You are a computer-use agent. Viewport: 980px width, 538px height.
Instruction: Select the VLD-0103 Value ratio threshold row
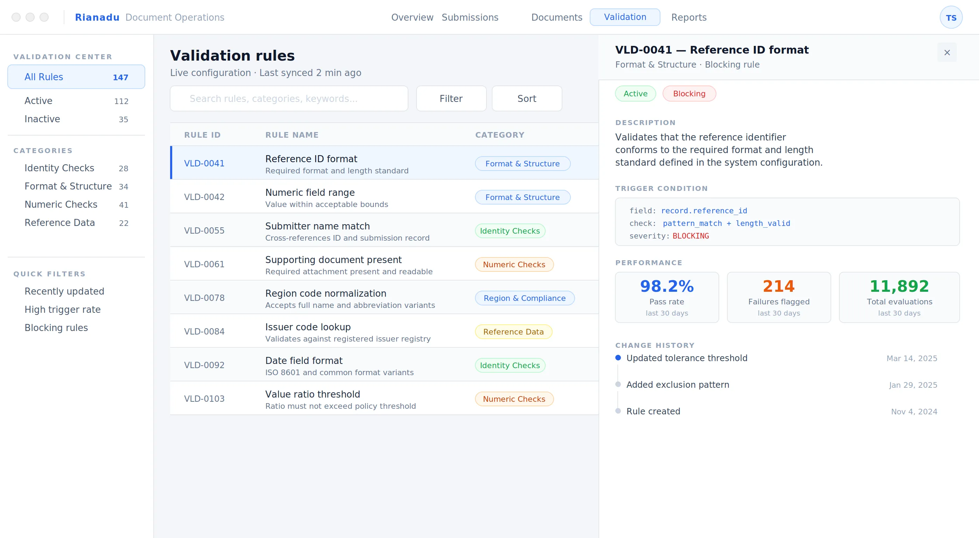pyautogui.click(x=384, y=399)
